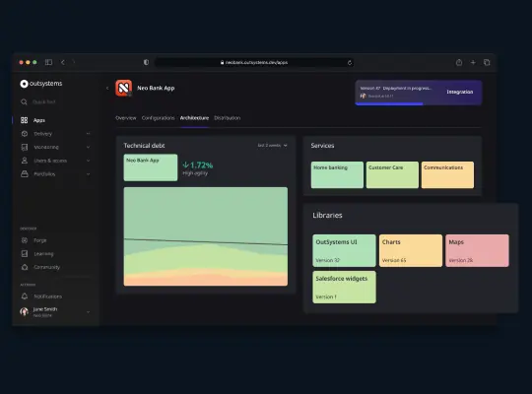The image size is (532, 394).
Task: Click the Learning sidebar icon
Action: pyautogui.click(x=25, y=253)
